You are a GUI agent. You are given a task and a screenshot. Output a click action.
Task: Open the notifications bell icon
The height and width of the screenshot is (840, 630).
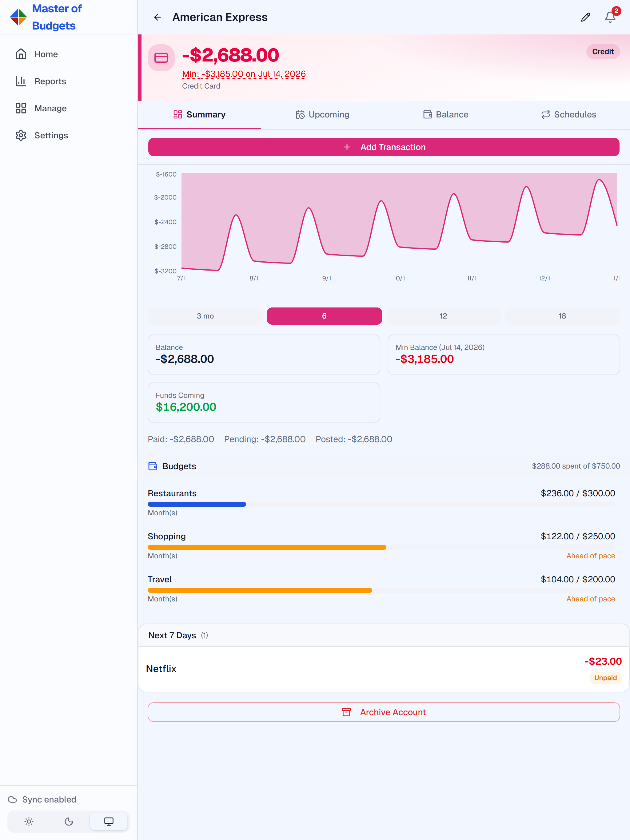[610, 17]
